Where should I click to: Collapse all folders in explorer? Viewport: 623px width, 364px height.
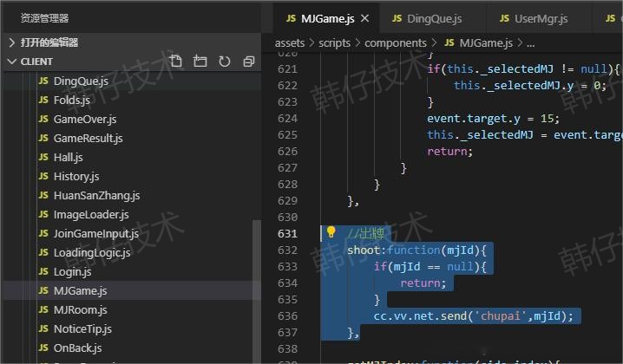pos(249,62)
